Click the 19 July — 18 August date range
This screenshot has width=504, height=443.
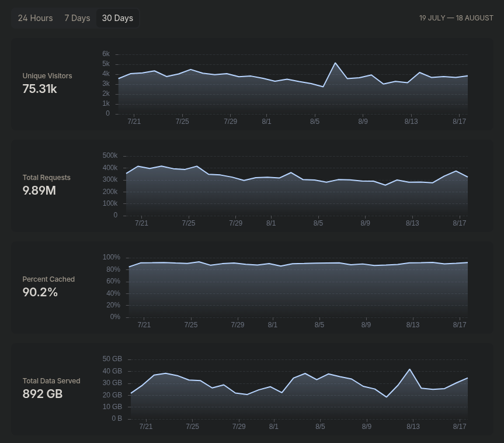click(x=456, y=18)
